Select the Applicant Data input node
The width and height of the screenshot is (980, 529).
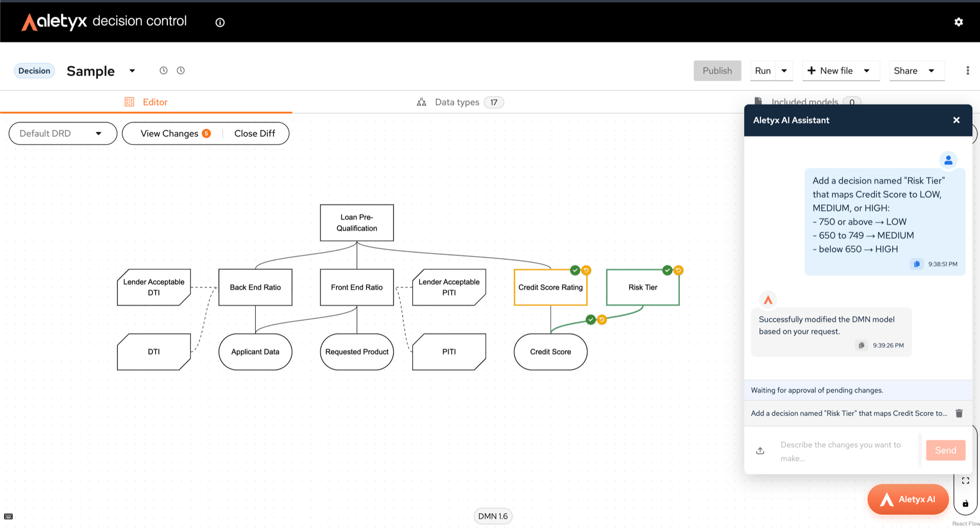click(255, 351)
